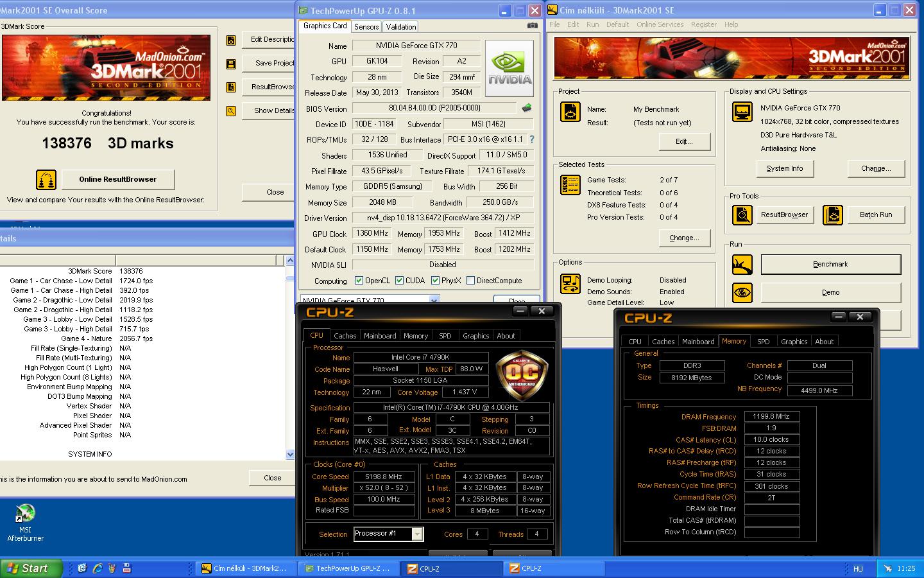Open the Online Services menu
The image size is (924, 578).
pos(660,24)
